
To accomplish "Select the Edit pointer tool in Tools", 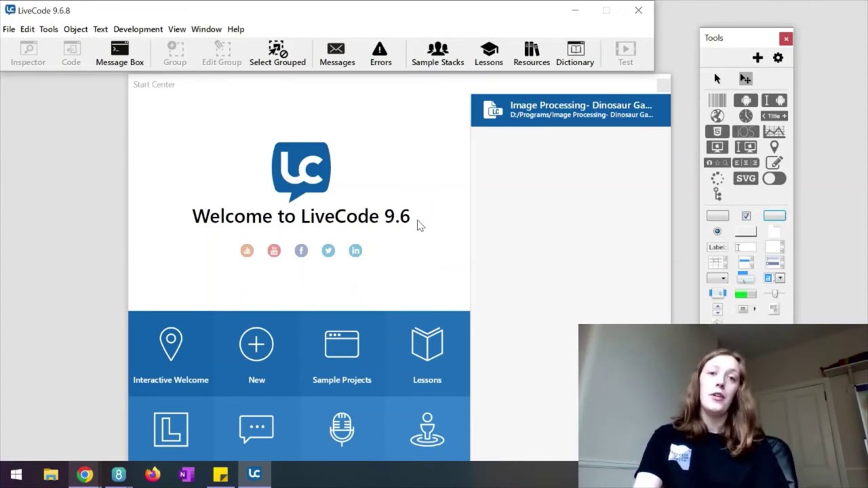I will pos(745,79).
